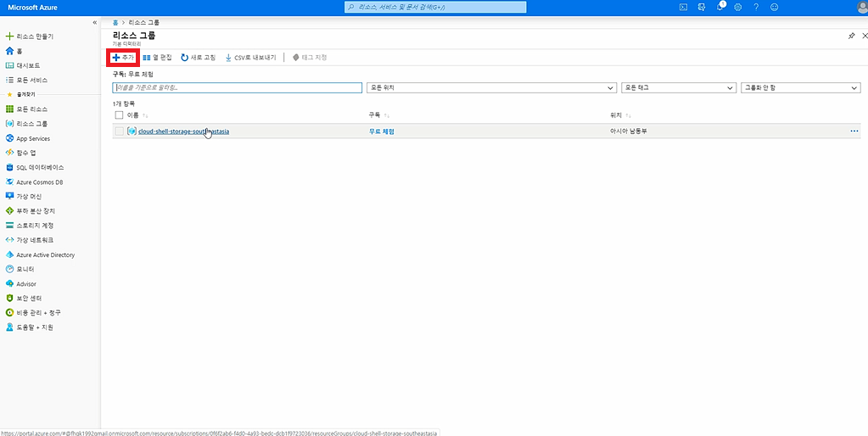This screenshot has width=868, height=436.
Task: Open Cloud Shell from the top bar
Action: pyautogui.click(x=684, y=7)
